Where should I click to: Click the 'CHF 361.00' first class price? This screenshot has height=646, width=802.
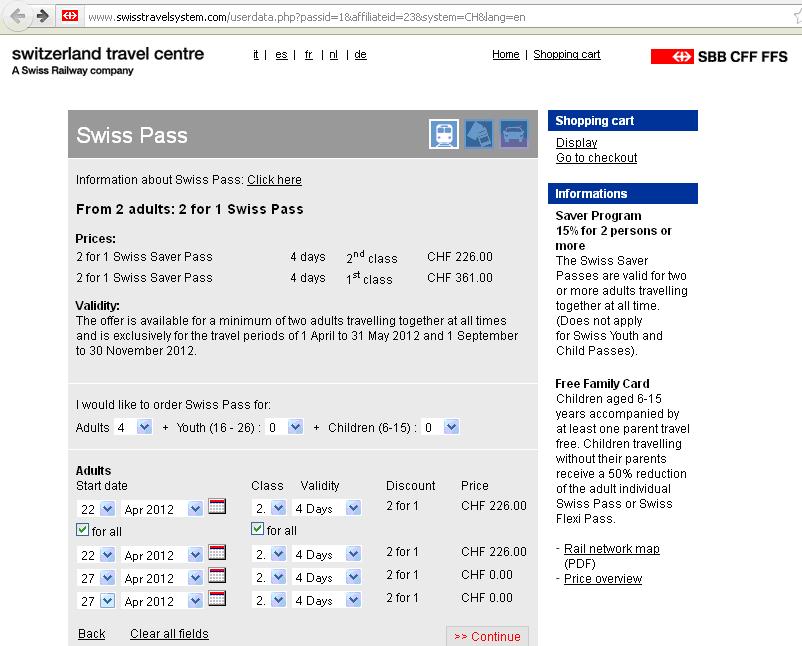[x=460, y=278]
